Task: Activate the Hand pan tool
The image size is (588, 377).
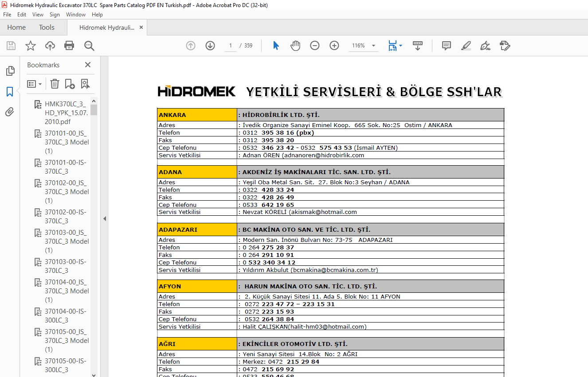Action: (295, 46)
